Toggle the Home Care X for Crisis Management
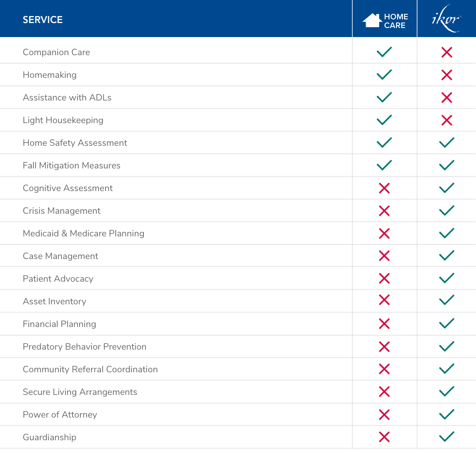The height and width of the screenshot is (453, 476). 384,210
